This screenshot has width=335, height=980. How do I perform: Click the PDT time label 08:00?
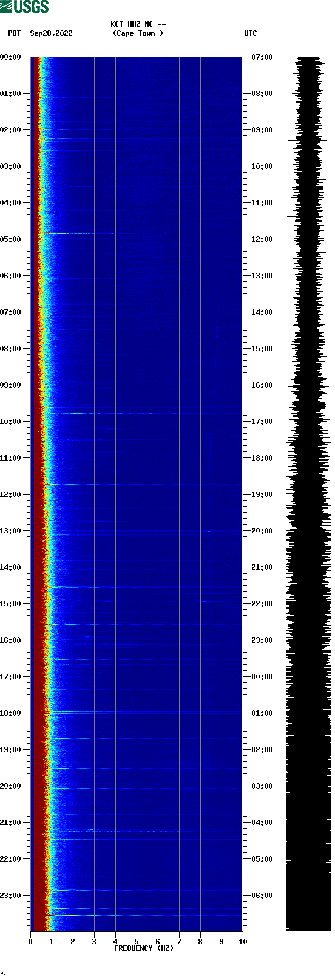[x=10, y=349]
